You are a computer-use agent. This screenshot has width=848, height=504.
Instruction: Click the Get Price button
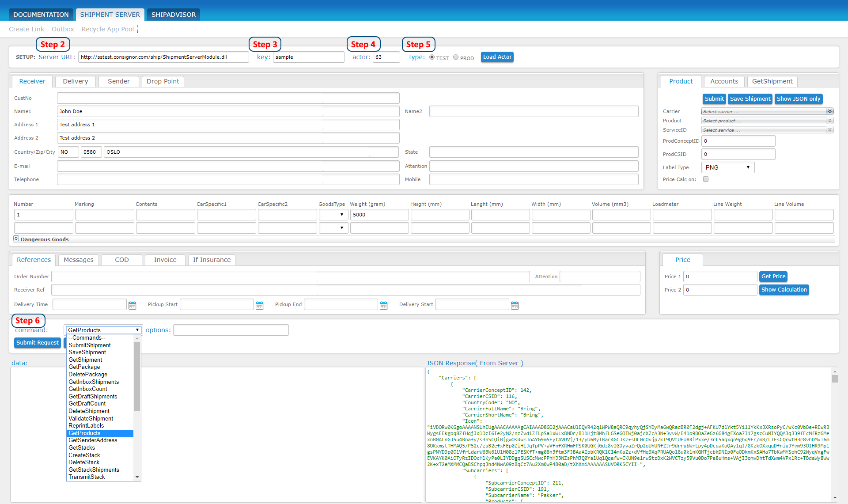[773, 277]
